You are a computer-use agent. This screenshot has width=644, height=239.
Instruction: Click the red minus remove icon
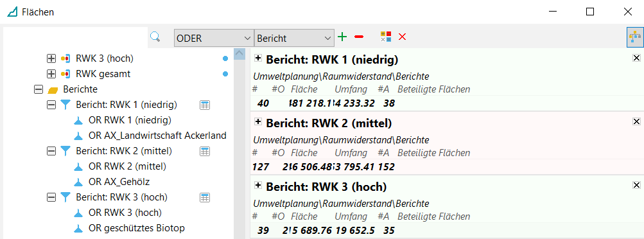(x=358, y=37)
